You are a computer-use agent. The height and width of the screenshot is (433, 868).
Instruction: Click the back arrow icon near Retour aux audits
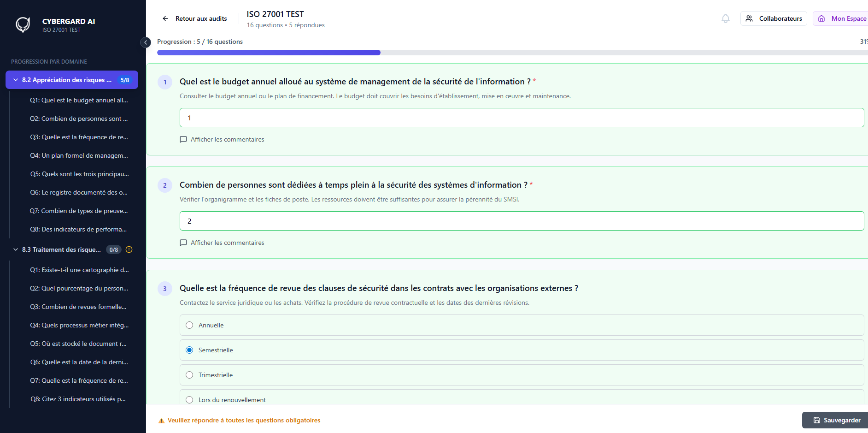[165, 18]
